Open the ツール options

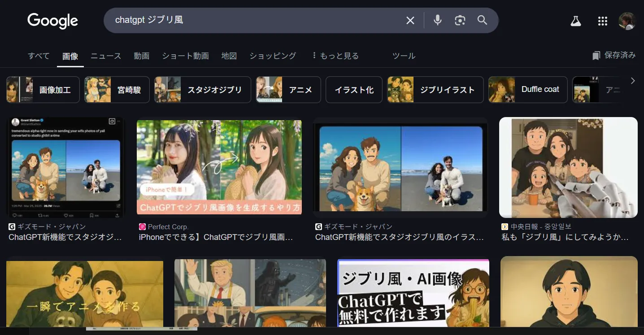pos(404,56)
